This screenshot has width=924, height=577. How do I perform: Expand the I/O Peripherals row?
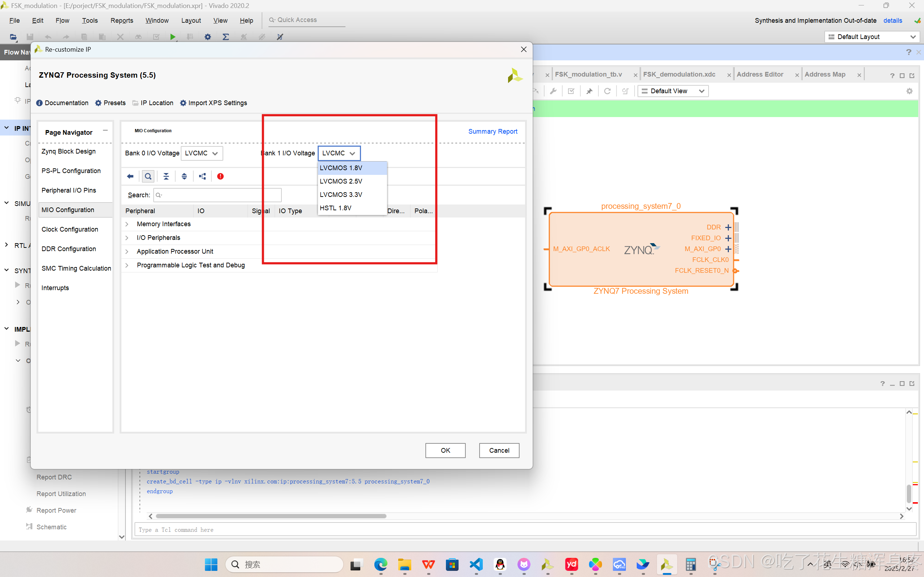click(x=127, y=238)
